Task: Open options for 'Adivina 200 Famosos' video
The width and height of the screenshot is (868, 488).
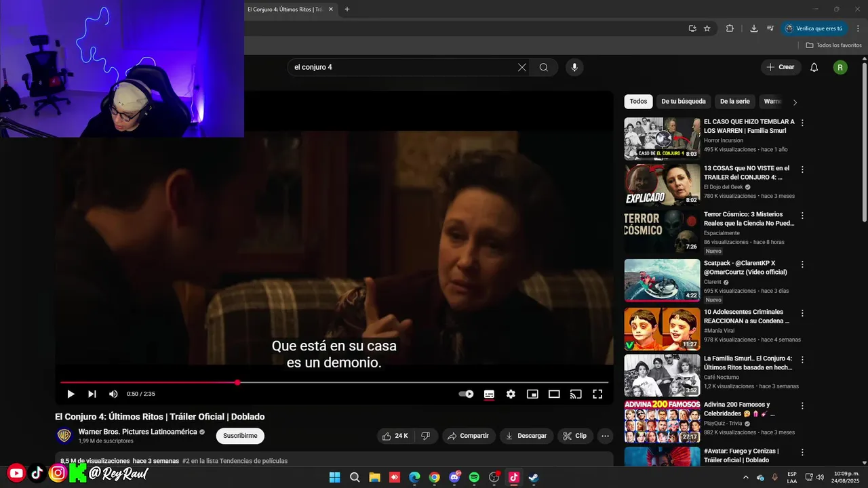Action: (x=802, y=406)
